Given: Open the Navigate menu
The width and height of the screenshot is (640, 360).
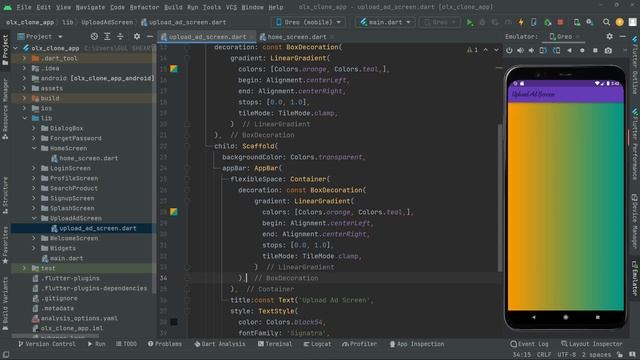Looking at the screenshot, I should click(90, 7).
